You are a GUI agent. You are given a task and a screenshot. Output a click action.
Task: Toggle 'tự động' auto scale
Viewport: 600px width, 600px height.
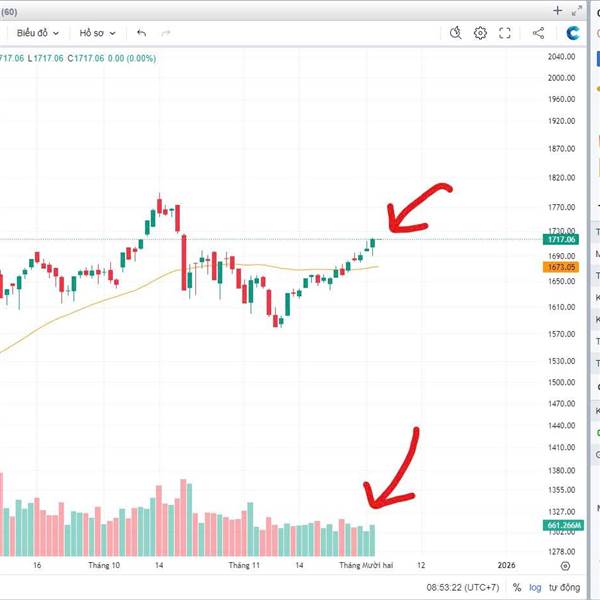click(564, 588)
